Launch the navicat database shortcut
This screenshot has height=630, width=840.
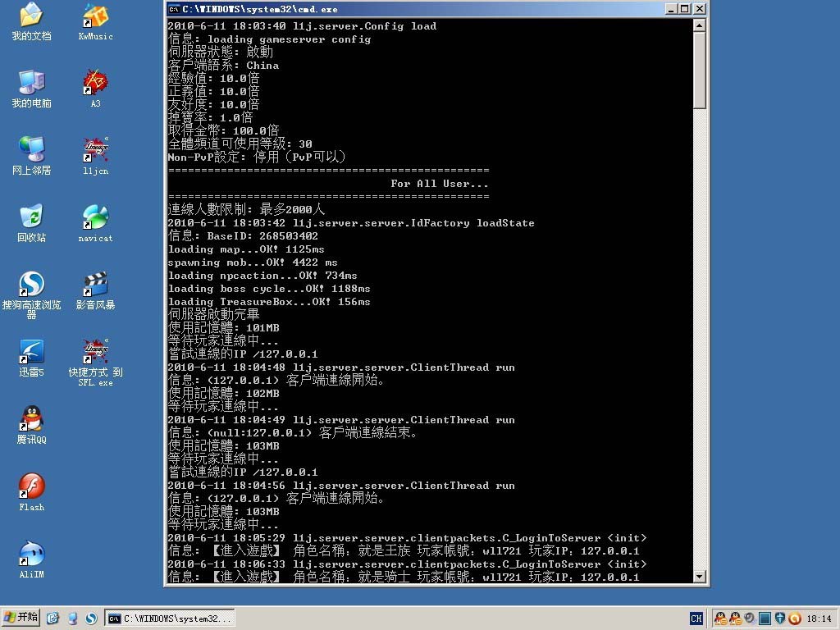[x=95, y=217]
